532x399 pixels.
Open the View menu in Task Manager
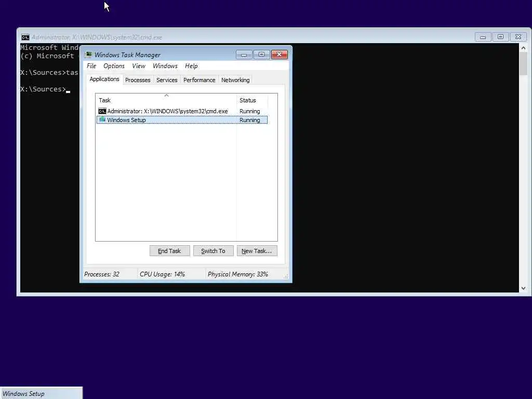tap(138, 66)
